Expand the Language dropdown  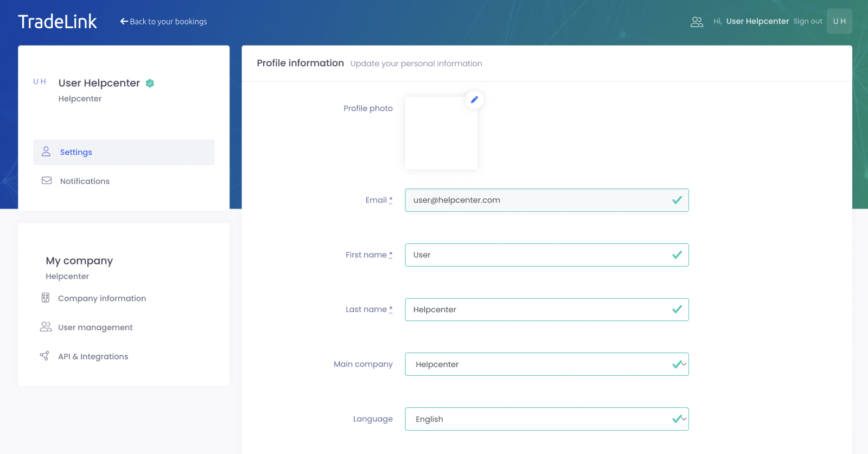pyautogui.click(x=546, y=419)
